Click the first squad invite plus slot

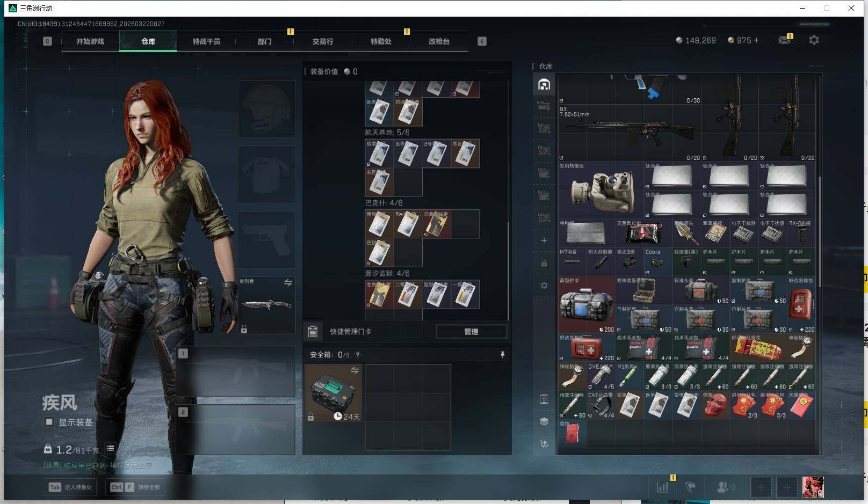pos(761,487)
